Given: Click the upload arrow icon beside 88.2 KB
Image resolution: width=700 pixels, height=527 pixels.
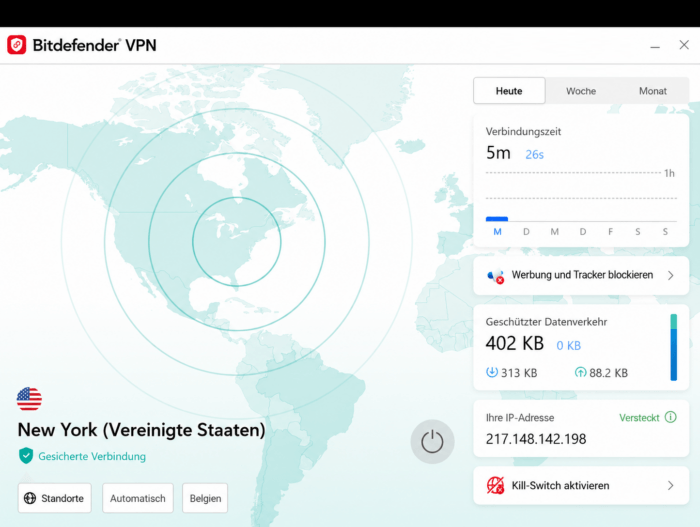Looking at the screenshot, I should 580,372.
